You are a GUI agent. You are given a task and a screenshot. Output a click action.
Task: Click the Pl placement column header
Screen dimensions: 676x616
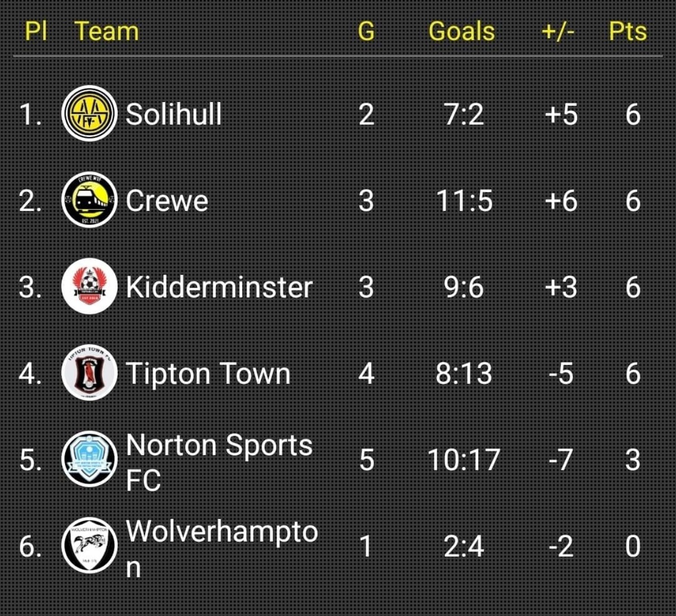[x=35, y=31]
